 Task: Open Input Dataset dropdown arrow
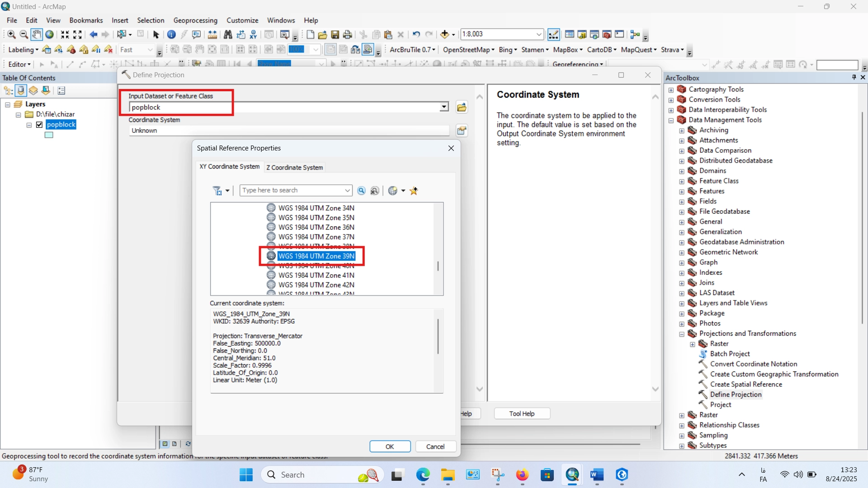[x=444, y=107]
